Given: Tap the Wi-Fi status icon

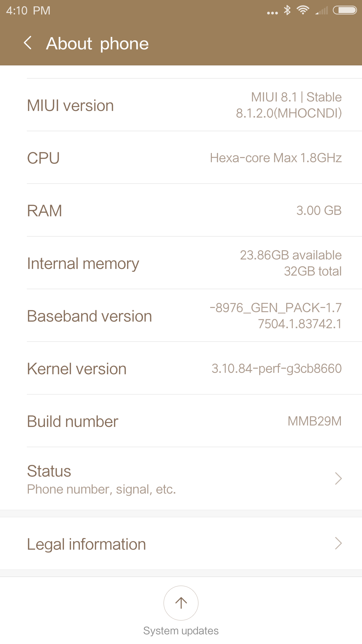Looking at the screenshot, I should pyautogui.click(x=303, y=10).
